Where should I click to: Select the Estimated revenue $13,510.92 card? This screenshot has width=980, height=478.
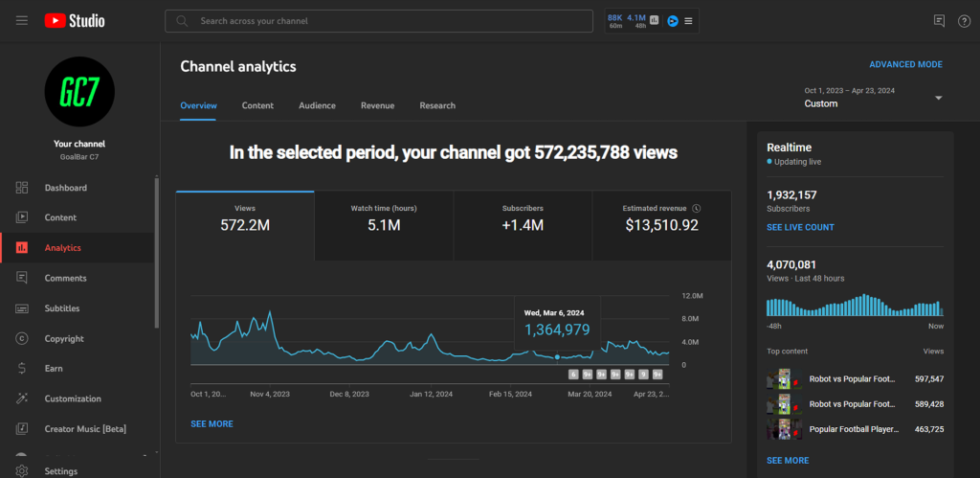pyautogui.click(x=662, y=225)
